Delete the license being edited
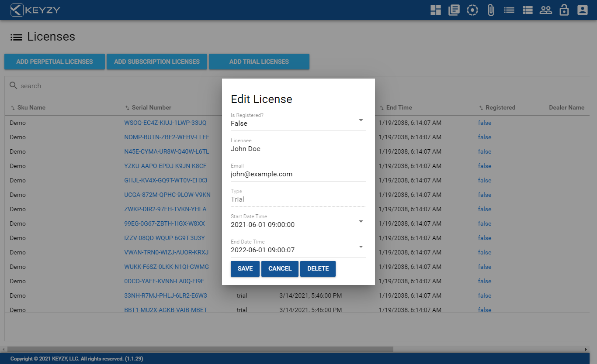This screenshot has height=364, width=597. [318, 268]
